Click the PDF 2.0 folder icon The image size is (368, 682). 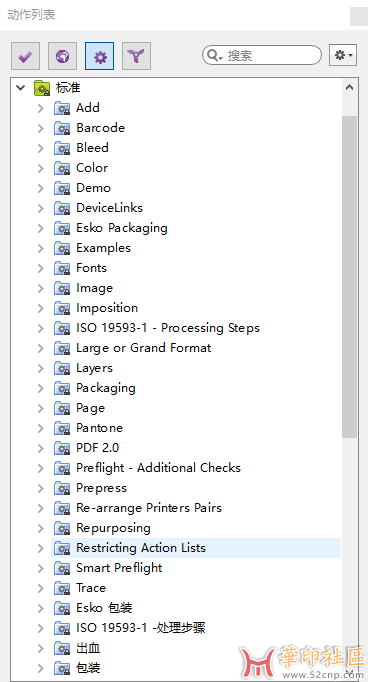click(62, 448)
